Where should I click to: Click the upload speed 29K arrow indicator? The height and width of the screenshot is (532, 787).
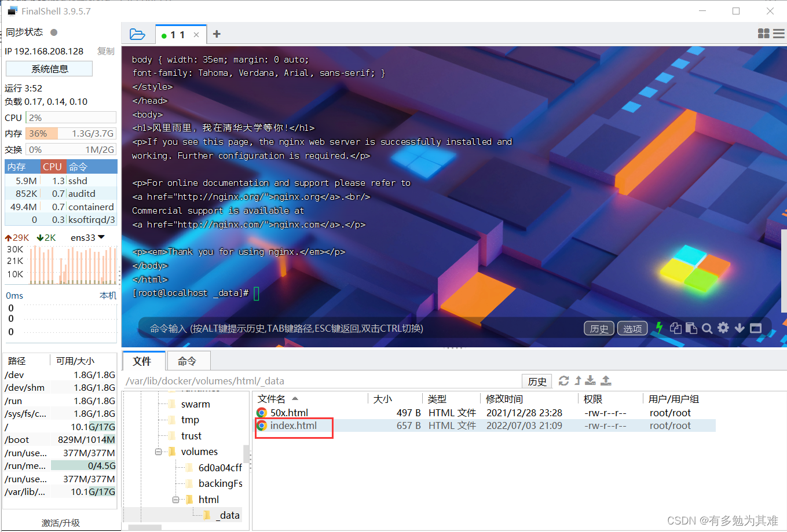click(x=17, y=238)
